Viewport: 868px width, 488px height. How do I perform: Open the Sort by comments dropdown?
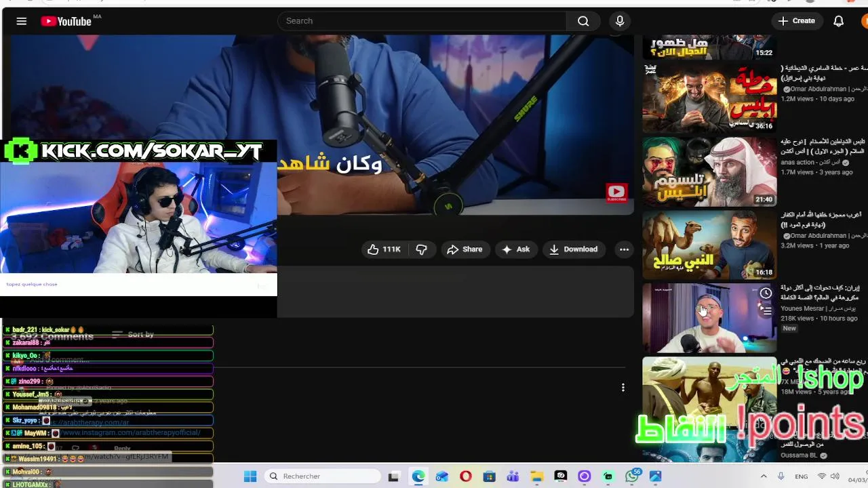133,335
